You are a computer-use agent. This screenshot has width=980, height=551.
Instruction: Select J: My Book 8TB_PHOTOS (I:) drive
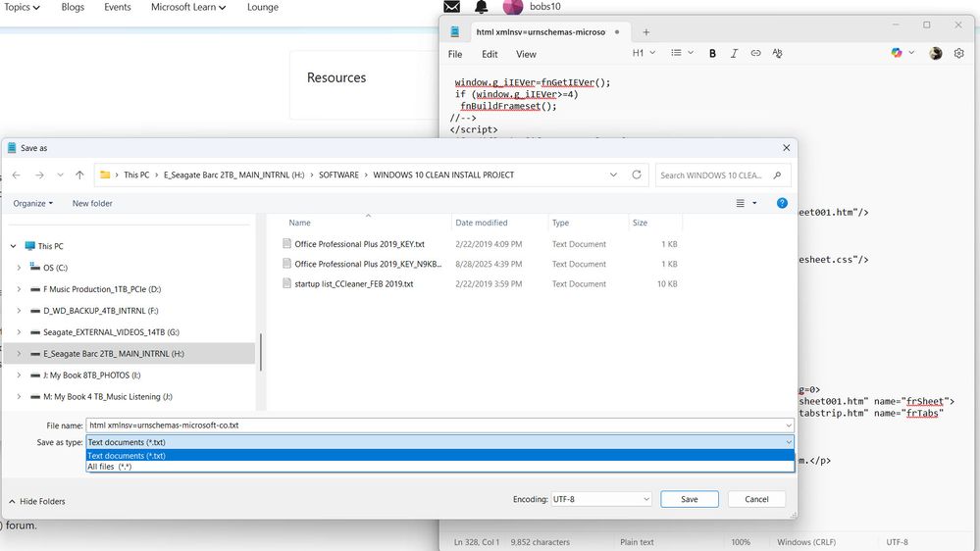click(92, 376)
